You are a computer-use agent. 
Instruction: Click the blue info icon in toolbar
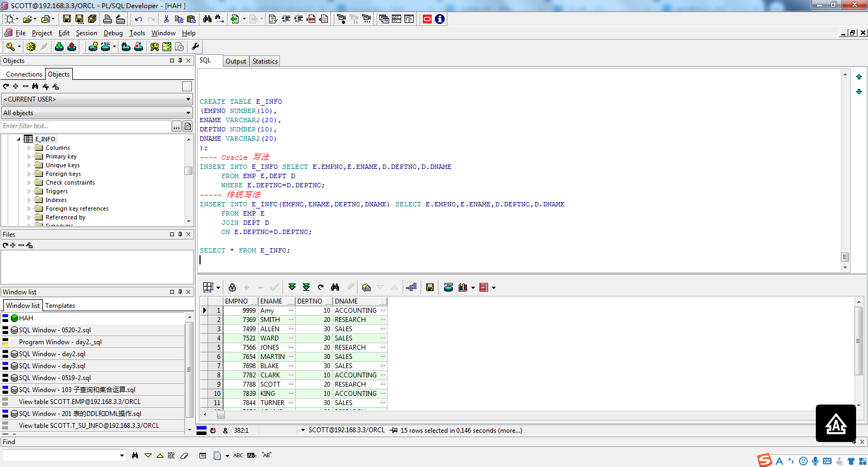(440, 19)
